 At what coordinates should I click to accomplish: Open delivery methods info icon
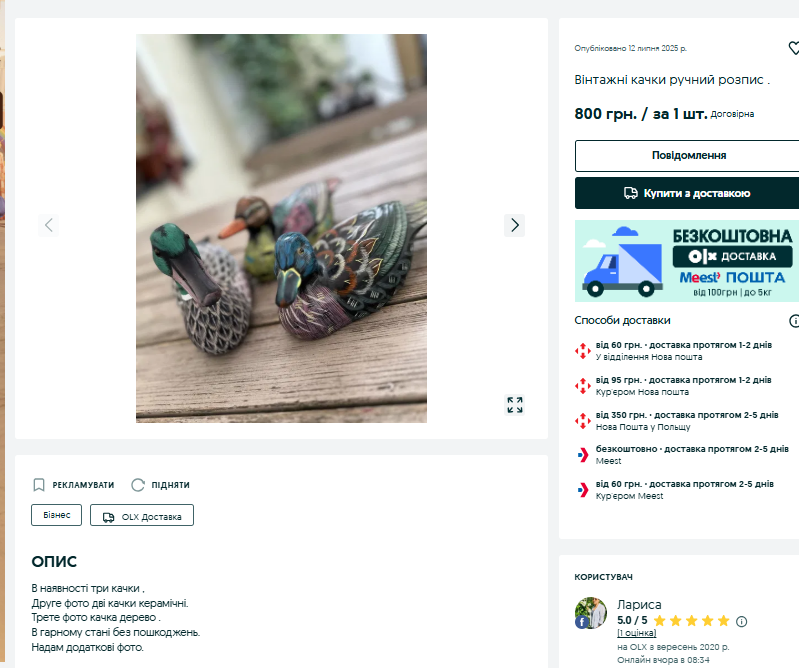click(x=794, y=321)
